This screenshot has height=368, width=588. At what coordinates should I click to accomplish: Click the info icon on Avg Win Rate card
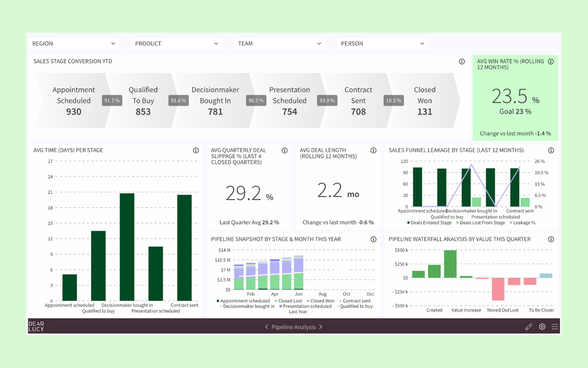[x=551, y=61]
